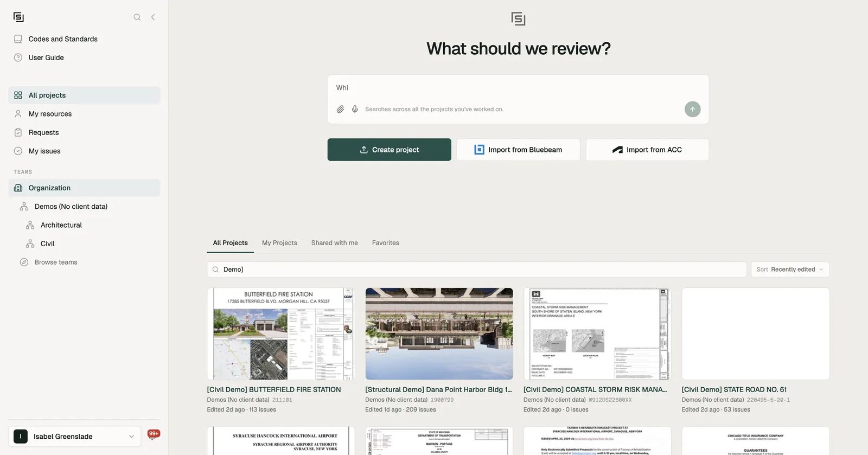Click the Codes and Standards book icon
The width and height of the screenshot is (868, 455).
[x=18, y=39]
